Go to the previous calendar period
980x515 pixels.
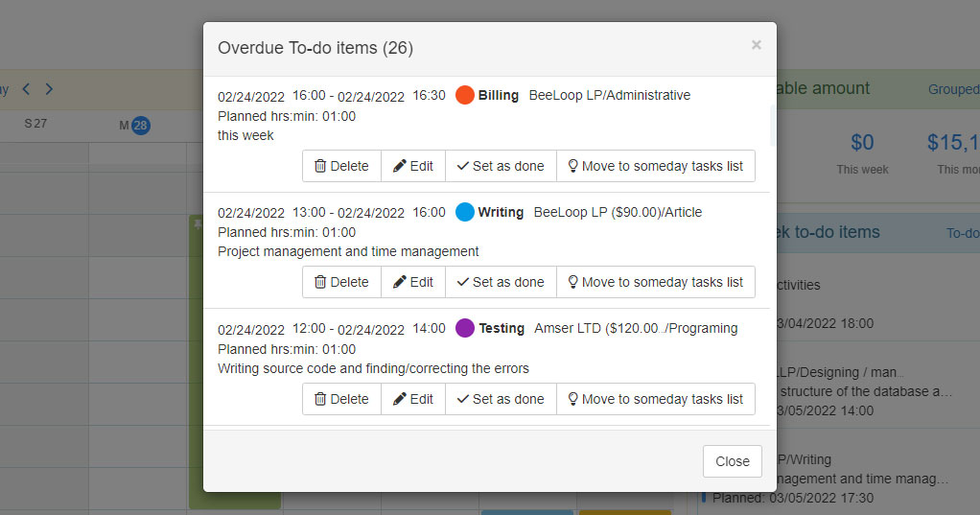pyautogui.click(x=26, y=89)
